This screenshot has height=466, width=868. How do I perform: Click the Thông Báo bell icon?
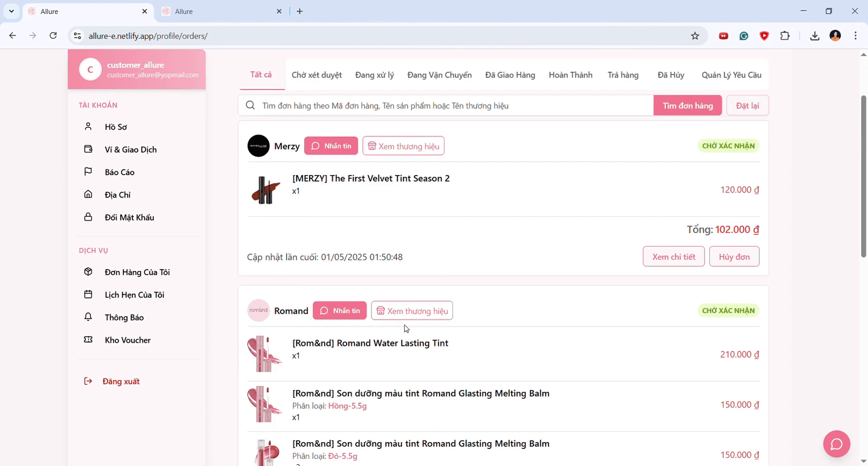click(x=88, y=317)
